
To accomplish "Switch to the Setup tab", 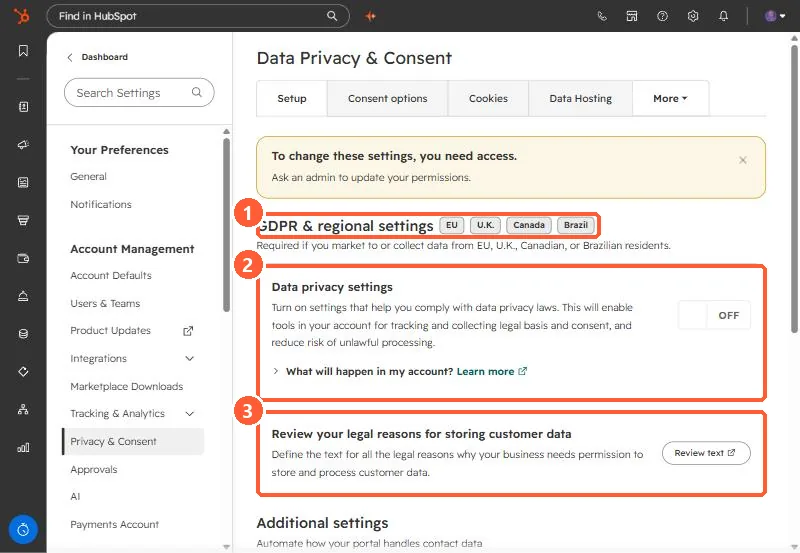I will pos(292,98).
